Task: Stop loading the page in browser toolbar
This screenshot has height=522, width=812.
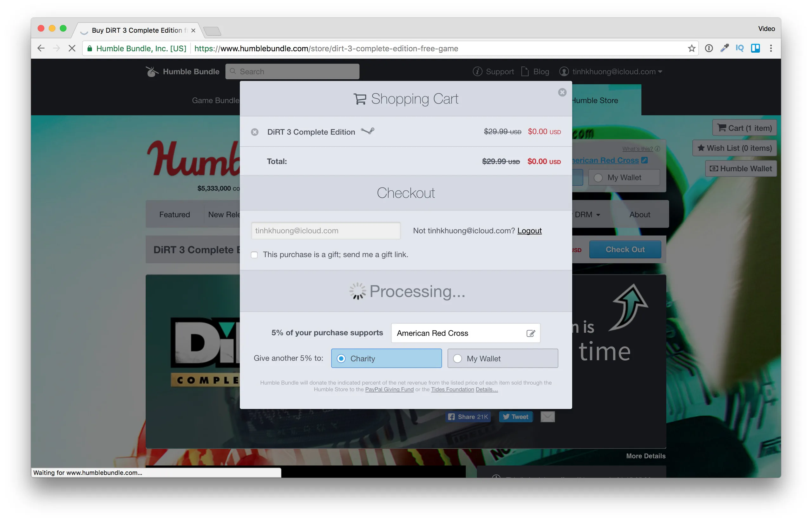Action: point(72,49)
